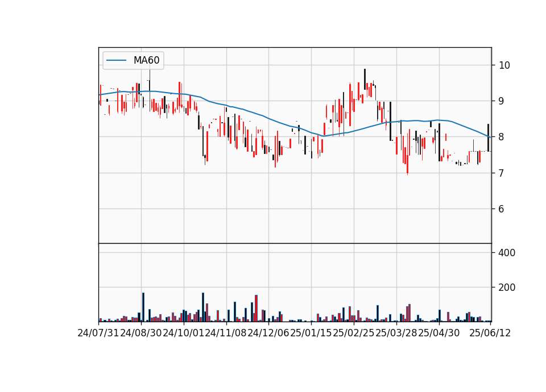Click the volume axis value 400
Viewport: 546px width, 392px height.
(507, 253)
